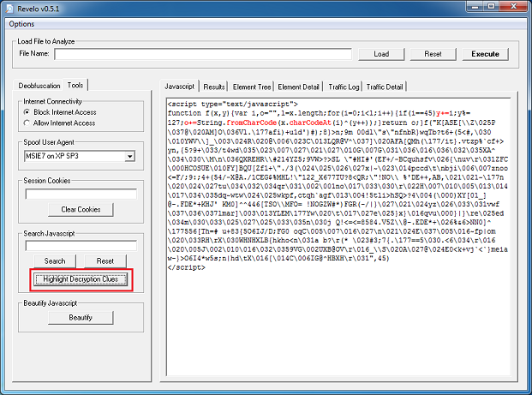Switch to the Element Tree tab

[252, 87]
